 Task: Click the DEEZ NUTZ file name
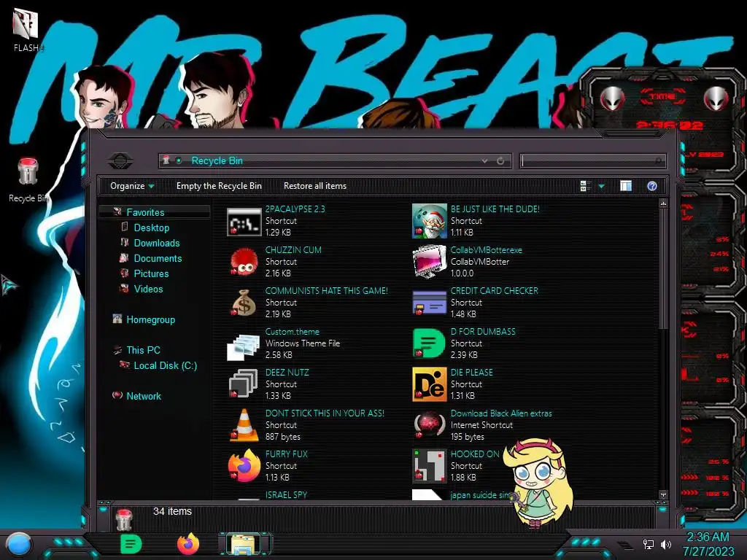tap(287, 373)
